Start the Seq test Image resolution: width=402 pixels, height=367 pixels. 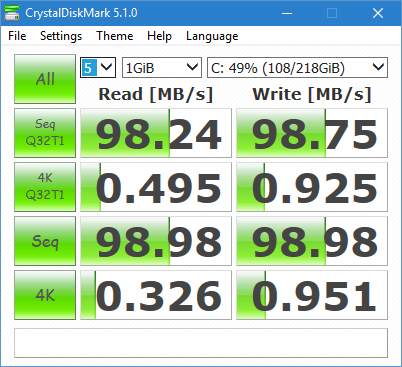coord(45,241)
